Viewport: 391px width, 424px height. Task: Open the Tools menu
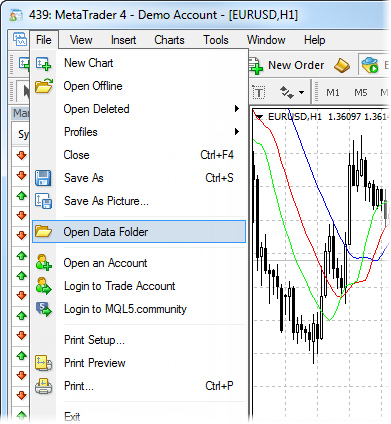[x=216, y=40]
